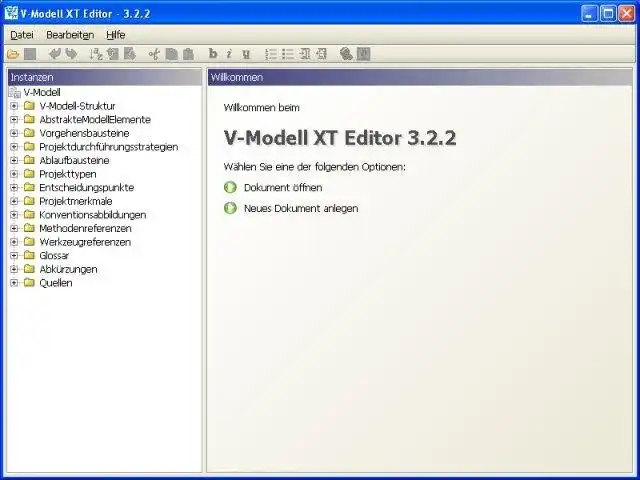This screenshot has height=480, width=640.
Task: Expand the Projektdurchführungsstrategien node
Action: coord(14,147)
